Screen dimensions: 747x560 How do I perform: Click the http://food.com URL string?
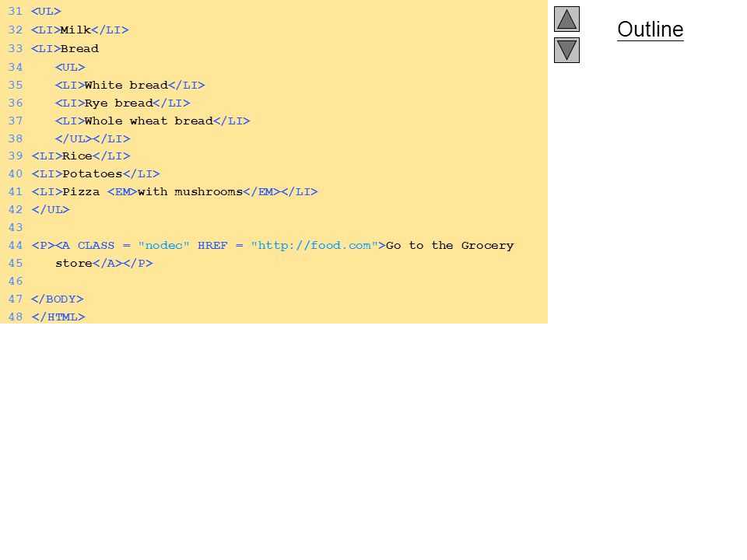point(314,246)
